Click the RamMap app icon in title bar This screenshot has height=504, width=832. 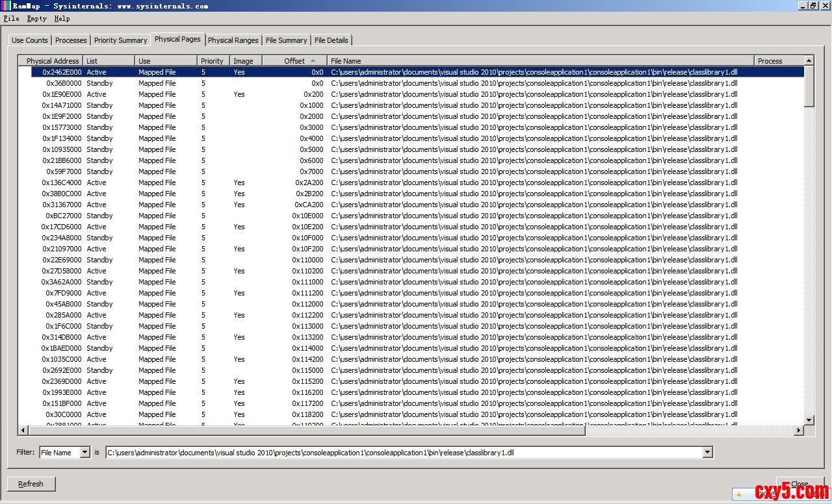point(6,6)
